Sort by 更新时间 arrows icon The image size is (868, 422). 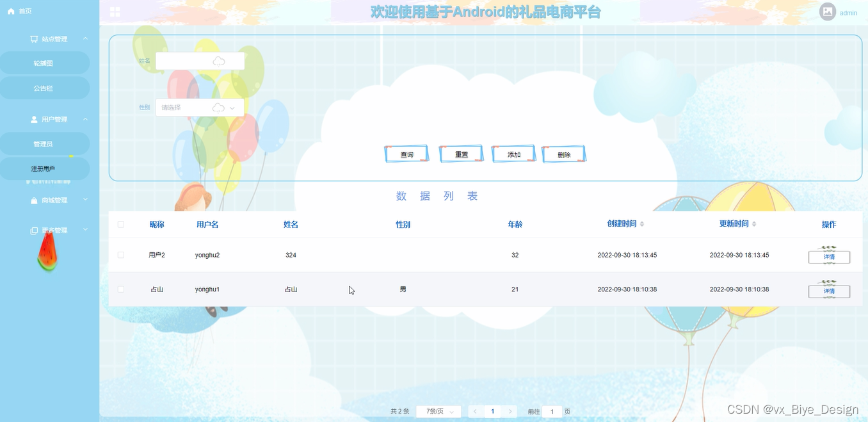pos(754,223)
